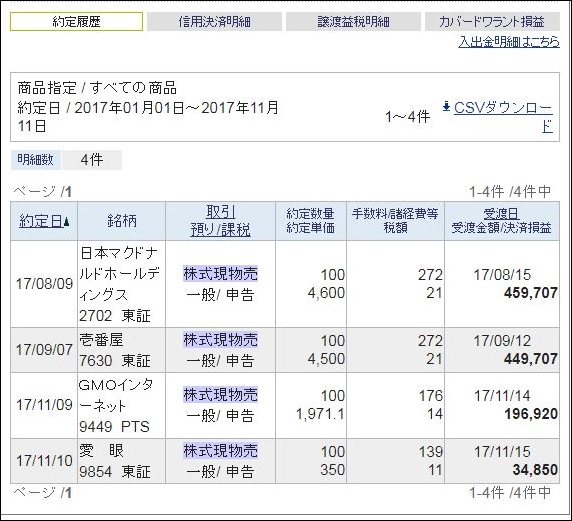Select the 約定履歴 tab
Screen dimensions: 572x521
(x=76, y=22)
